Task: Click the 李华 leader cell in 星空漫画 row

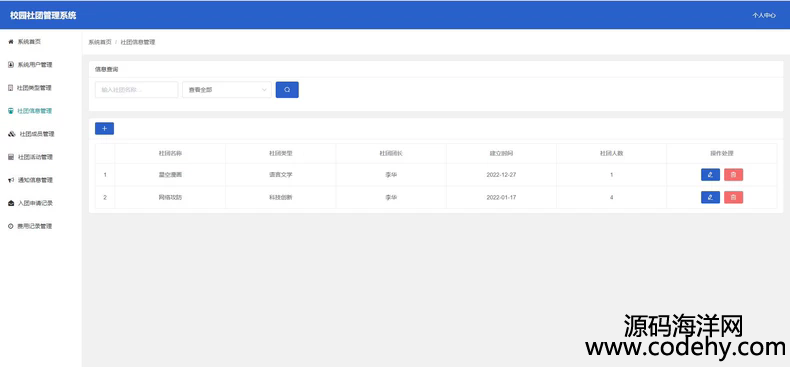Action: point(391,175)
